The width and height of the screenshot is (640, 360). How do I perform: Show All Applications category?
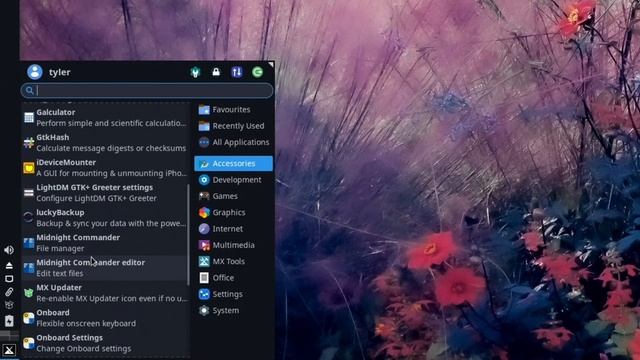233,142
